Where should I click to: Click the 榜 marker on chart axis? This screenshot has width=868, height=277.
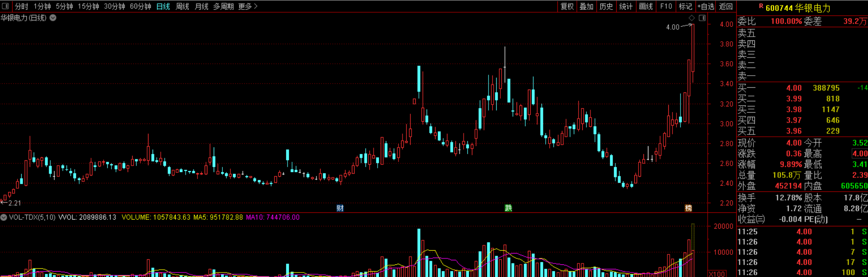coord(688,208)
